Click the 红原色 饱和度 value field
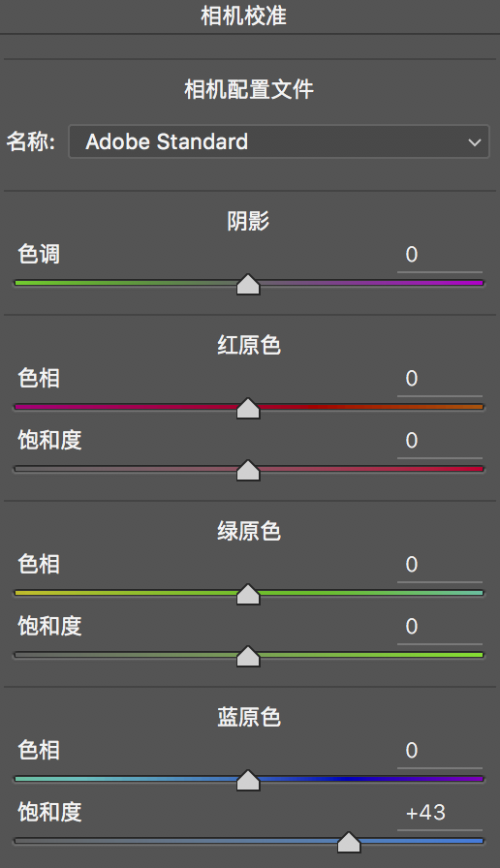Viewport: 500px width, 868px height. 440,441
